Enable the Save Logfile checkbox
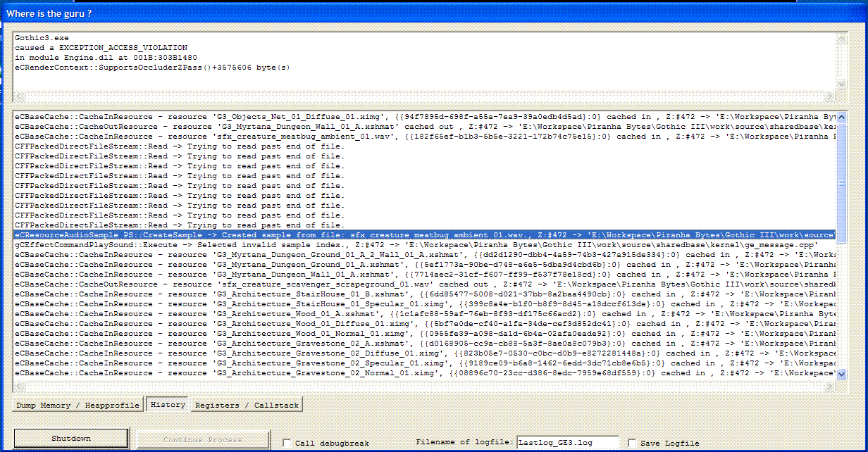Image resolution: width=868 pixels, height=452 pixels. [x=633, y=443]
